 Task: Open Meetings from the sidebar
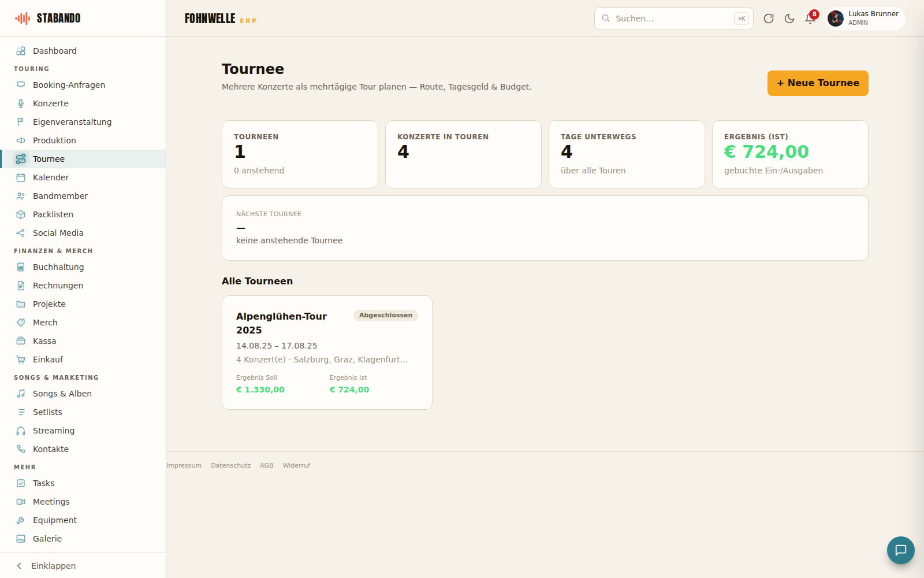point(83,502)
